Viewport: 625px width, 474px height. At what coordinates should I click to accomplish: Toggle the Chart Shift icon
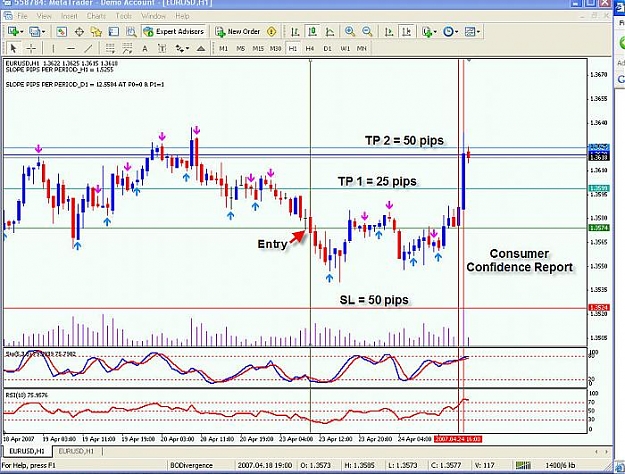click(406, 31)
